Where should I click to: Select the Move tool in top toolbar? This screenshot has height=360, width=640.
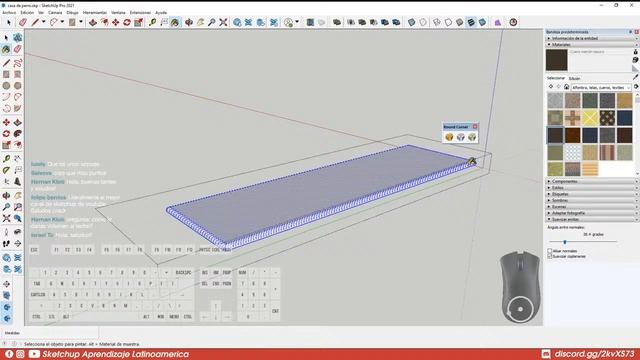[116, 22]
